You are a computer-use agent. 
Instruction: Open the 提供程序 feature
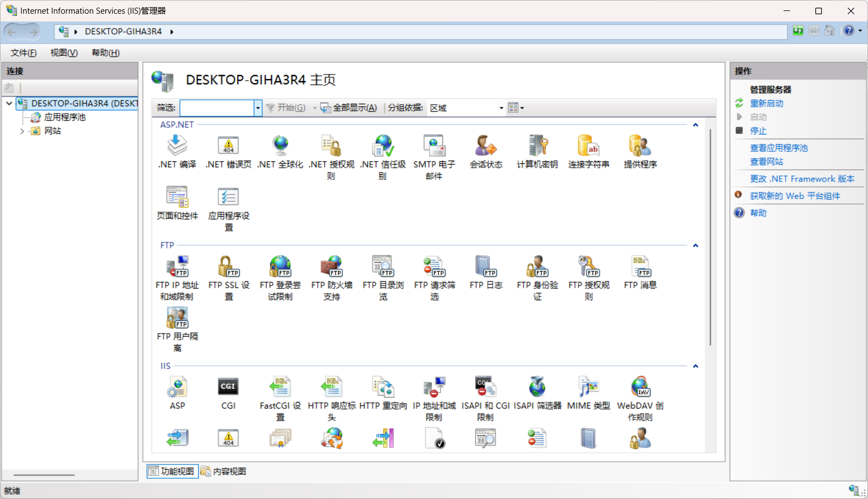click(640, 151)
